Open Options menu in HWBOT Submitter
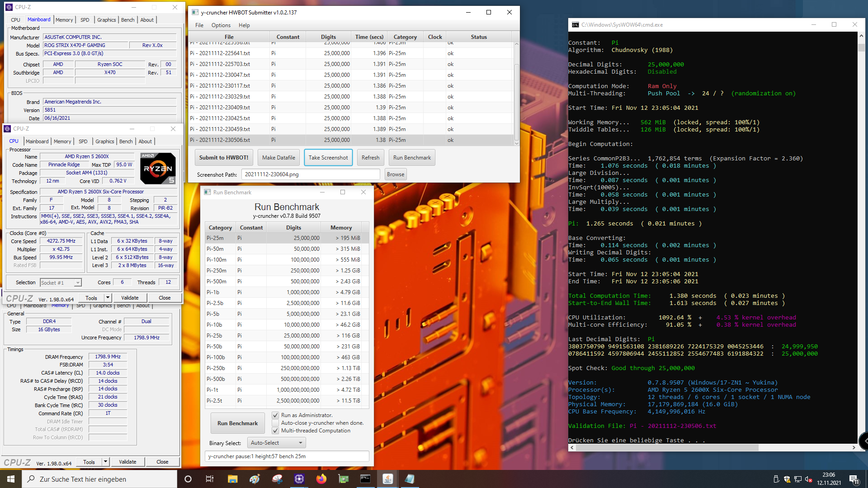 pos(221,25)
